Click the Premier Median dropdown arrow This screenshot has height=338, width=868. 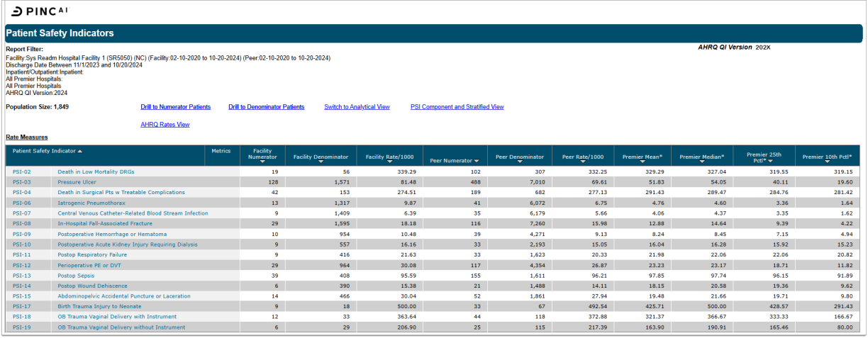(701, 161)
